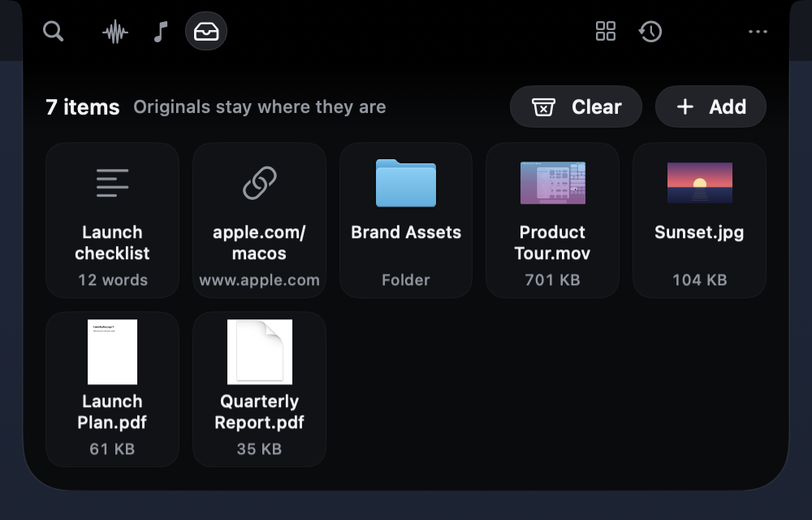
Task: Open the three-dot more menu
Action: click(x=758, y=32)
